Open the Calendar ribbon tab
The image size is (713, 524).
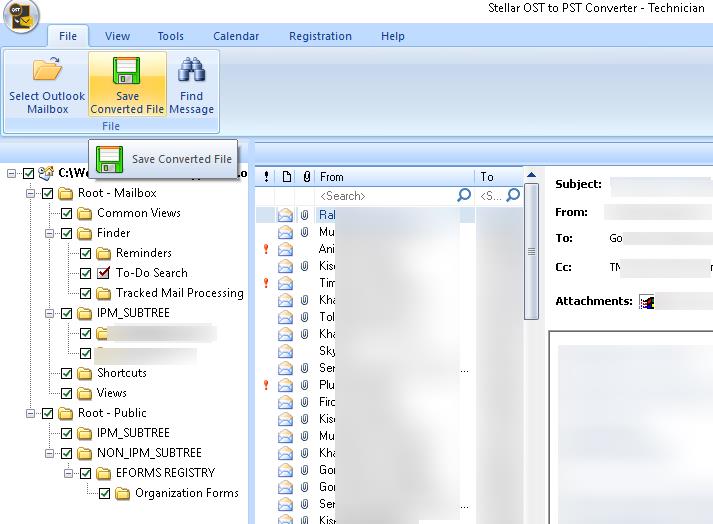(236, 36)
